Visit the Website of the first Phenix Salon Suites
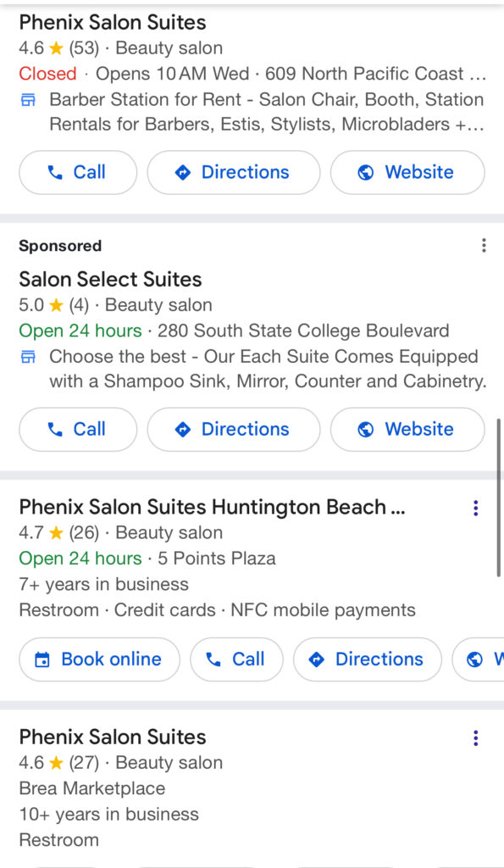Screen dimensions: 504x868 407,172
